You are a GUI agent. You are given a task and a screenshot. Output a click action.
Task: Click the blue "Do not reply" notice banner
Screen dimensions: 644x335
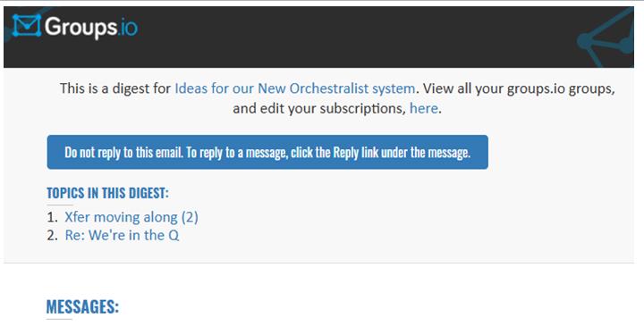tap(267, 152)
